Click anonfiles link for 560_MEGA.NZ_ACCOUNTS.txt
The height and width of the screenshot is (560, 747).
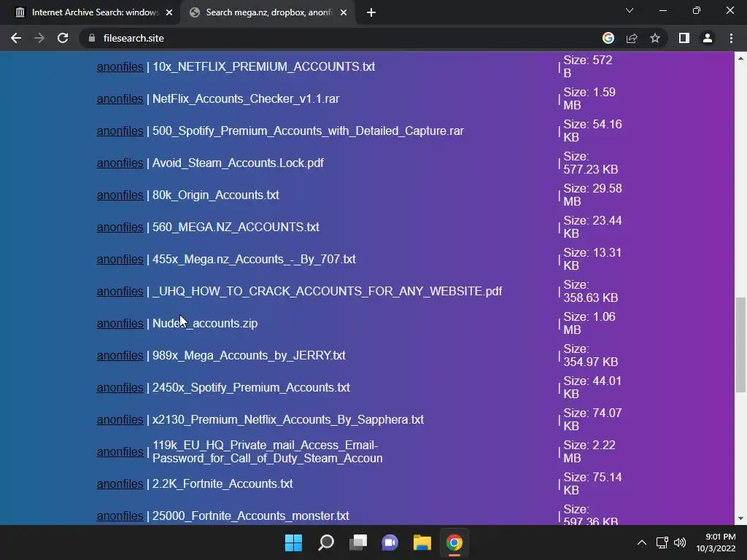120,227
